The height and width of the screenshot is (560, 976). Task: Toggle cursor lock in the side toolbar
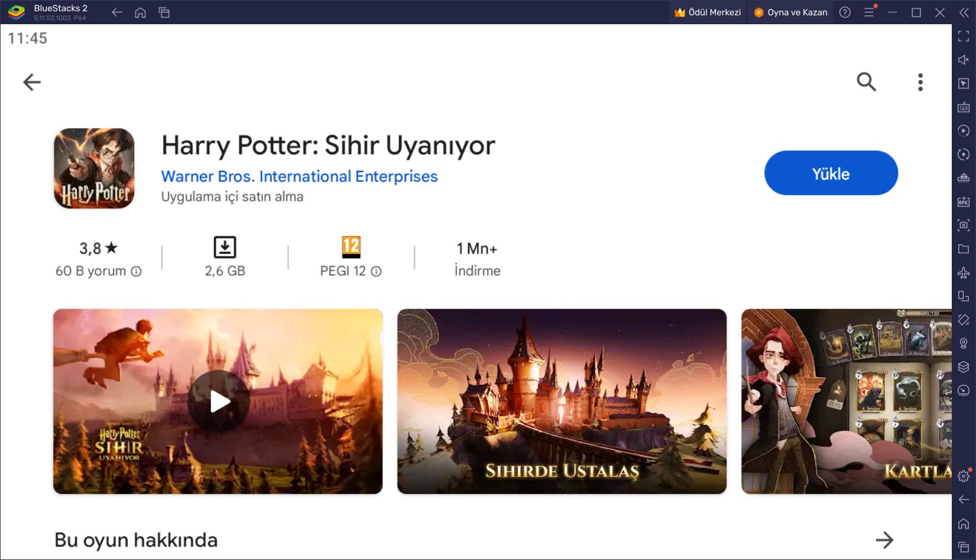[x=964, y=83]
